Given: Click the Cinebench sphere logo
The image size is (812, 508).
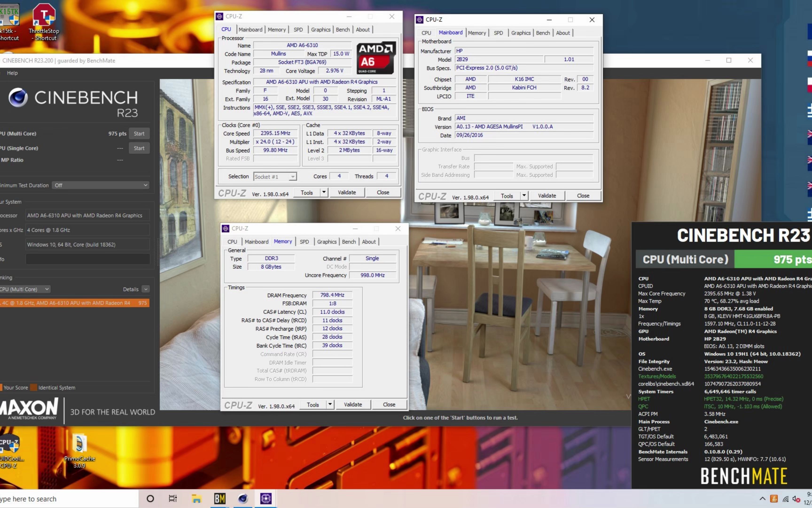Looking at the screenshot, I should [18, 97].
